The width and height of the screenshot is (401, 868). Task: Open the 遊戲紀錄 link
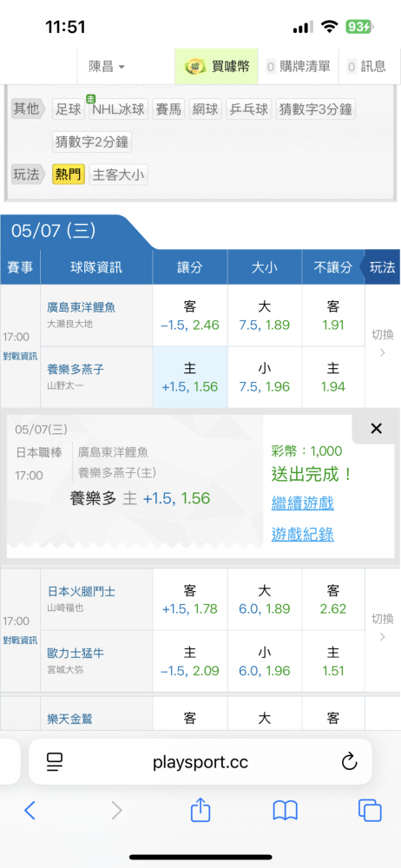(x=302, y=534)
